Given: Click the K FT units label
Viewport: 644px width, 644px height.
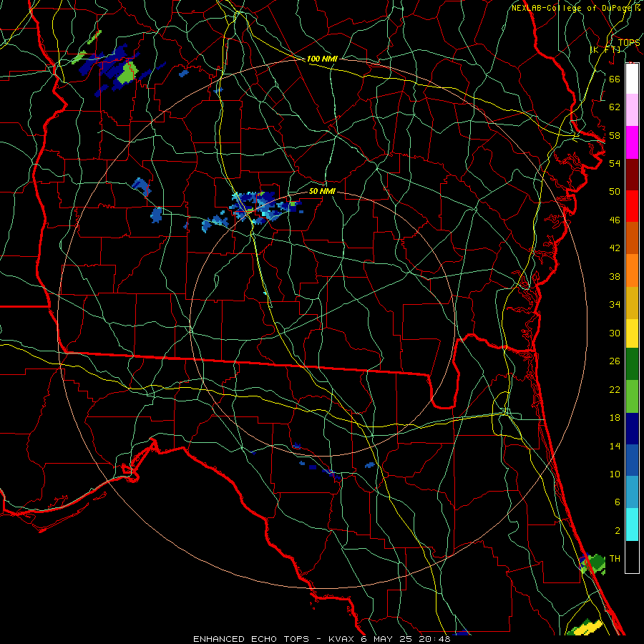Looking at the screenshot, I should (605, 49).
